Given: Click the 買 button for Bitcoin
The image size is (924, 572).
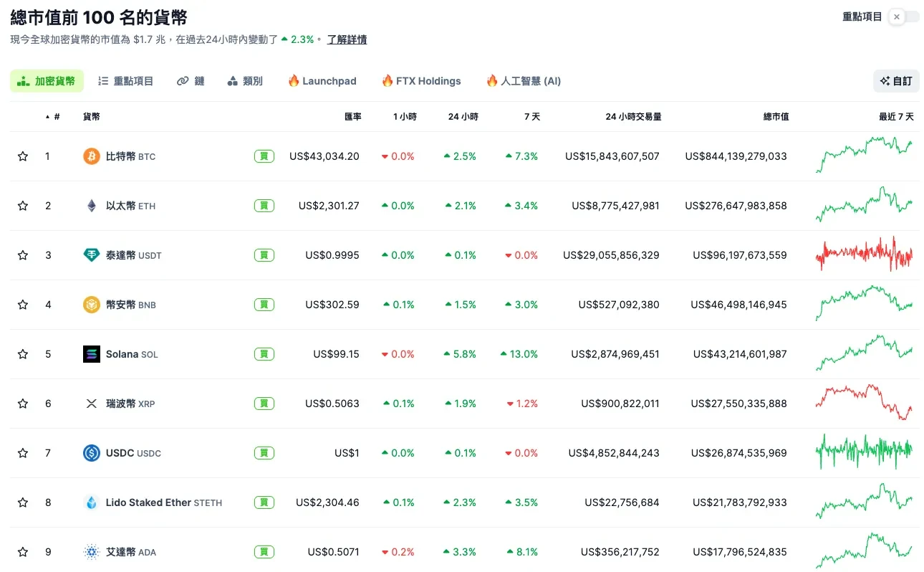Looking at the screenshot, I should (264, 156).
